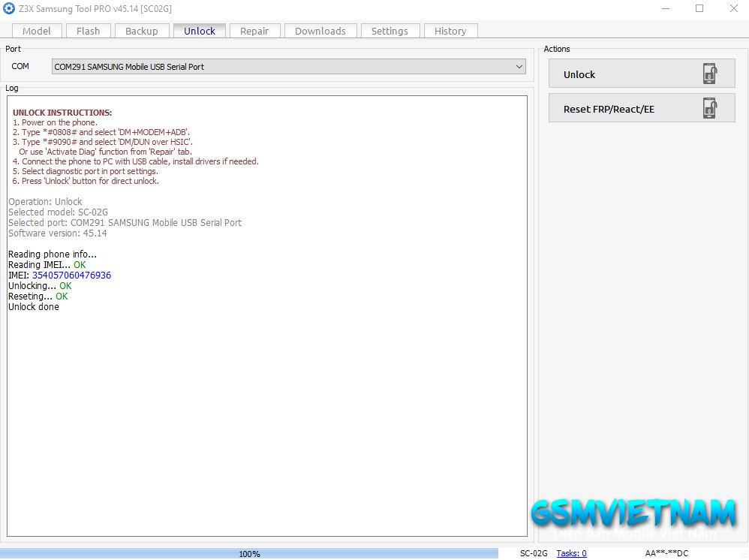This screenshot has width=749, height=560.
Task: Open the Model tab
Action: pos(37,31)
